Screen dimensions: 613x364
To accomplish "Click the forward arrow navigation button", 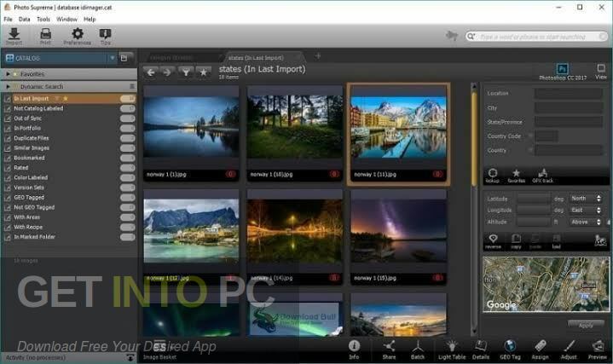I will pos(167,72).
